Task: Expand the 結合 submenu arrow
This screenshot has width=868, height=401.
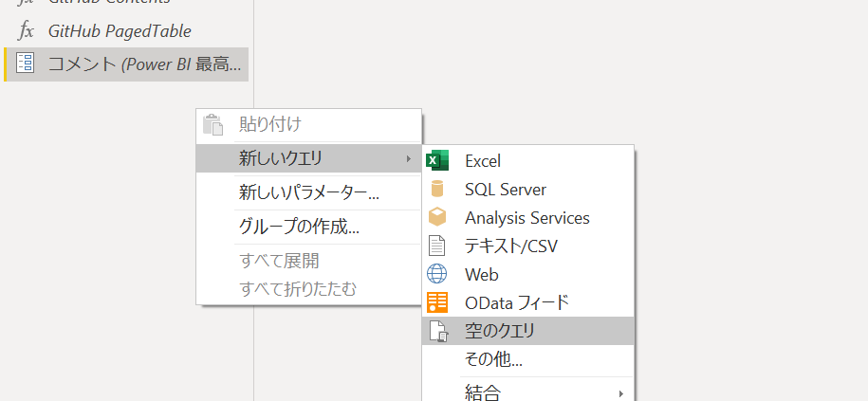Action: click(x=621, y=393)
